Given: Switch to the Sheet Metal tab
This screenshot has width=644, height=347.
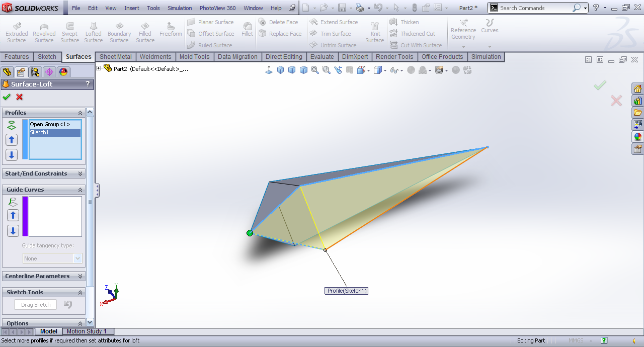Looking at the screenshot, I should pyautogui.click(x=115, y=57).
